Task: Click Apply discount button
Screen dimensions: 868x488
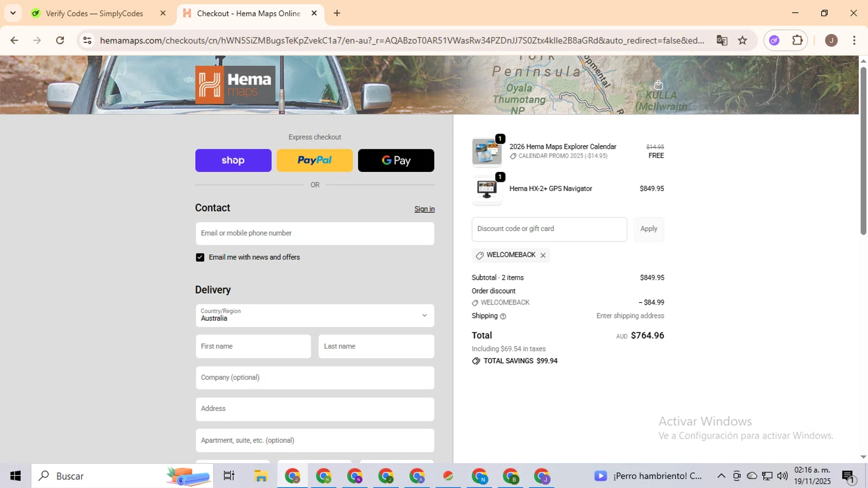Action: coord(649,229)
